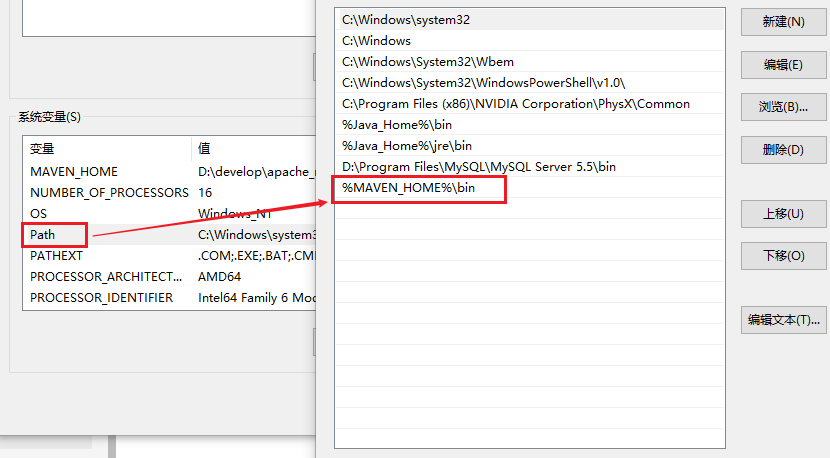
Task: Open 编辑文本(T)... text editor button
Action: coord(783,320)
